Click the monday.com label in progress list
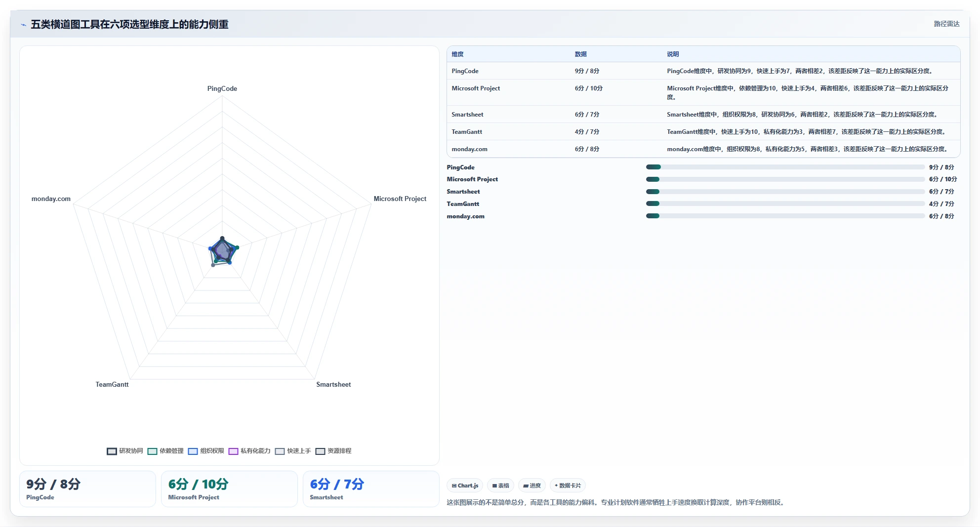 click(465, 216)
